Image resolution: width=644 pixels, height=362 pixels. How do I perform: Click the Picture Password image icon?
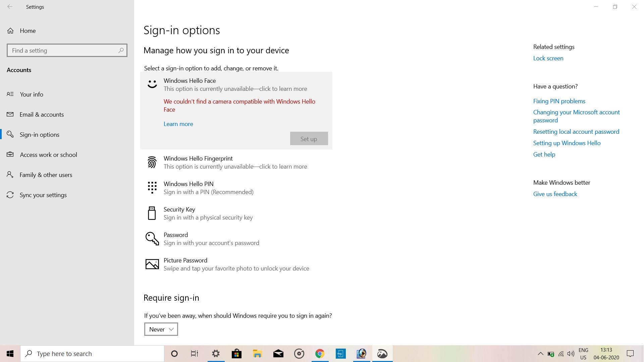coord(152,264)
